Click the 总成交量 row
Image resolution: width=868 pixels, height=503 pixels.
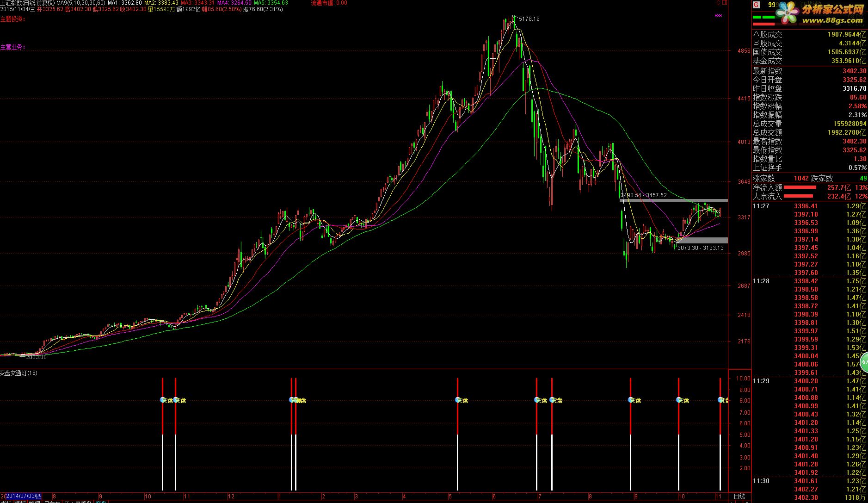(810, 124)
